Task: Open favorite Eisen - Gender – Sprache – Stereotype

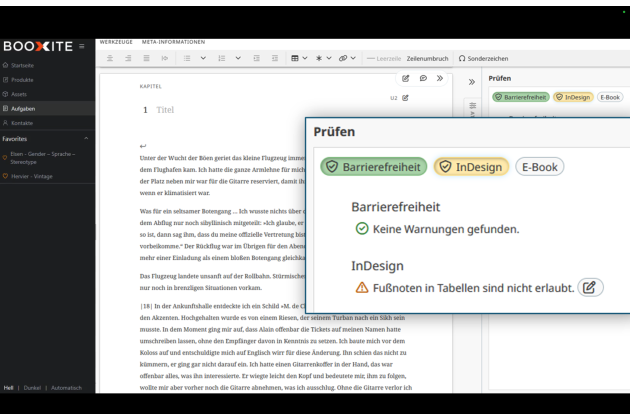Action: point(43,158)
